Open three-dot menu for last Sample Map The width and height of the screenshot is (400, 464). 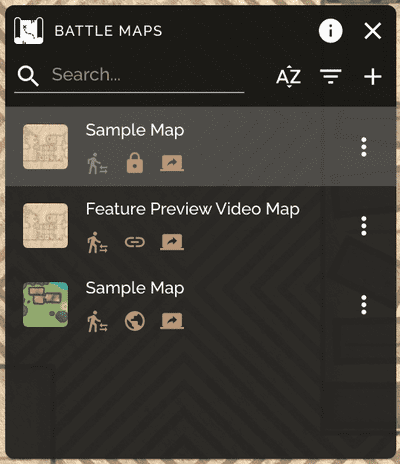[364, 305]
